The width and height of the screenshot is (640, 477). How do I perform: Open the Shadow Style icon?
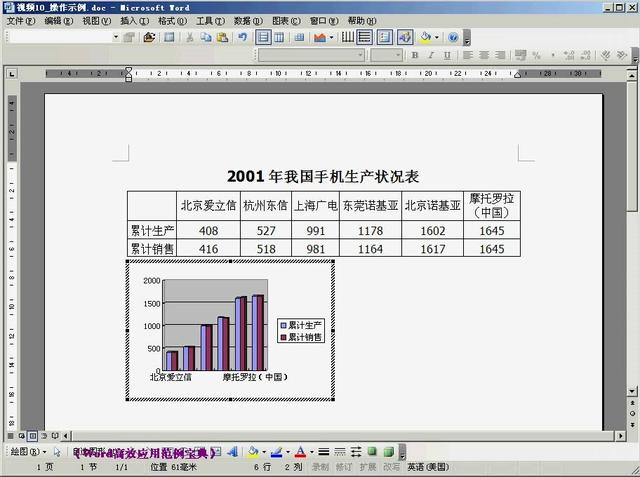point(372,451)
